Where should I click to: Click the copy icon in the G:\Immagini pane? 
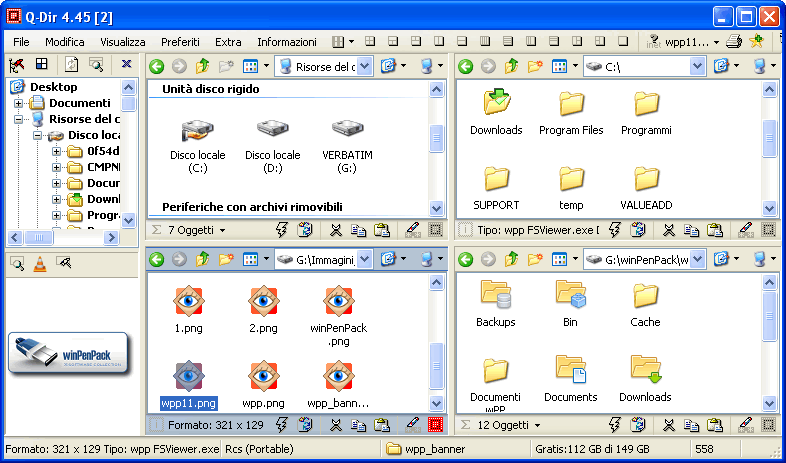(x=358, y=425)
